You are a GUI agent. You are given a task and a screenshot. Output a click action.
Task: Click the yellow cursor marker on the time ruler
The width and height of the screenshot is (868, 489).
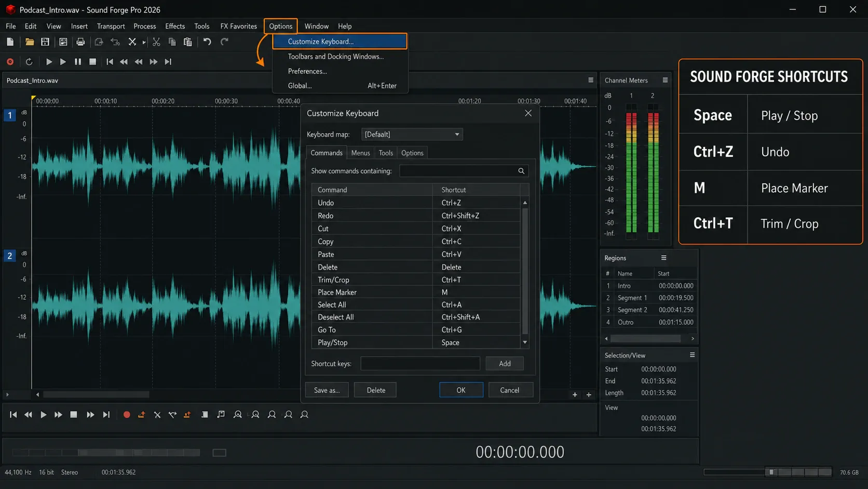click(x=33, y=98)
